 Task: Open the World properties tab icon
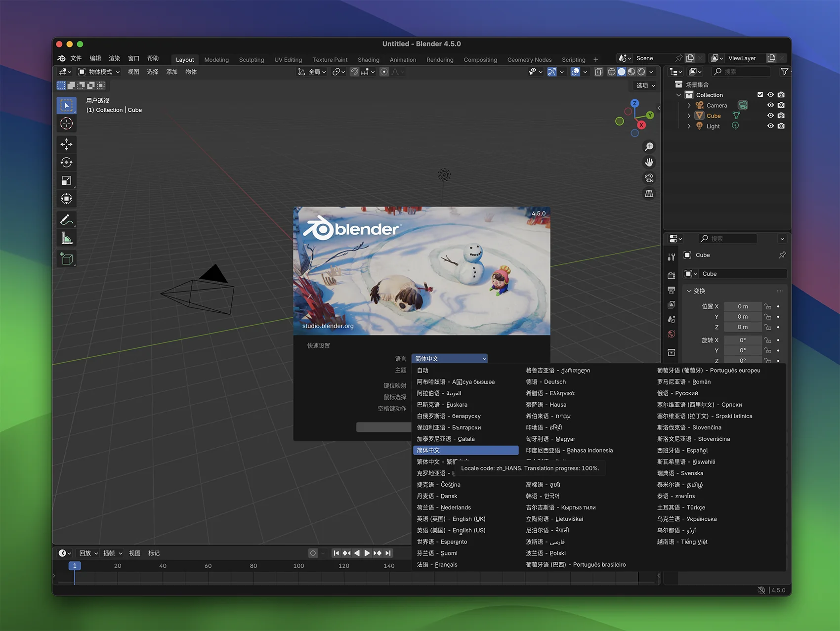click(x=671, y=334)
